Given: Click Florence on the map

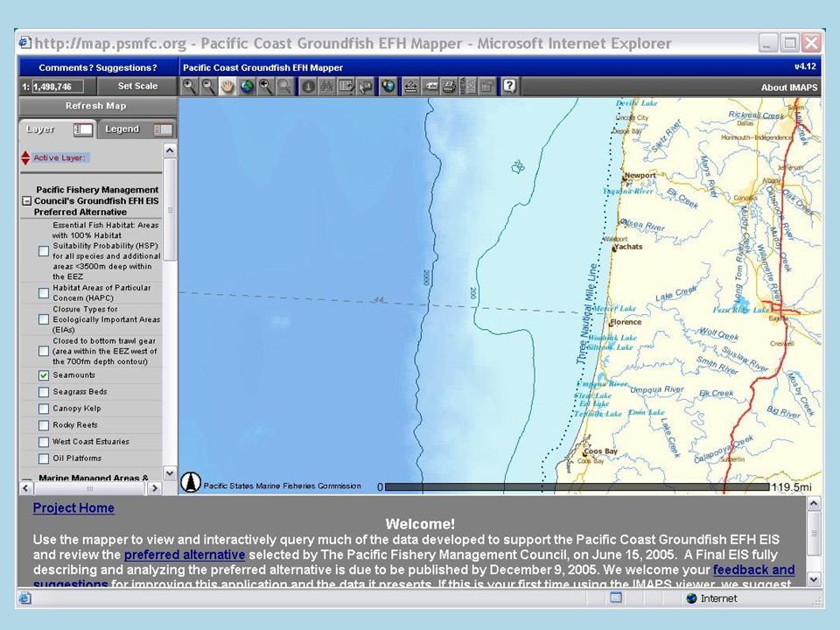Looking at the screenshot, I should [x=626, y=322].
